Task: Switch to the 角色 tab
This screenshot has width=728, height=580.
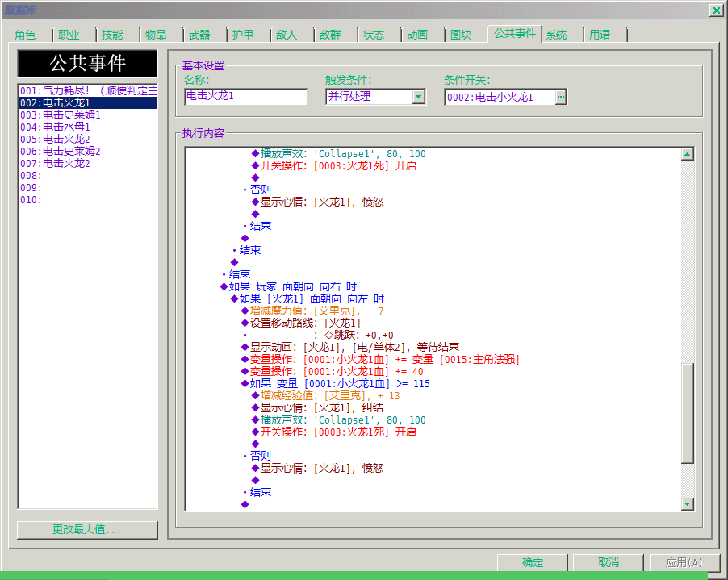Action: point(25,35)
